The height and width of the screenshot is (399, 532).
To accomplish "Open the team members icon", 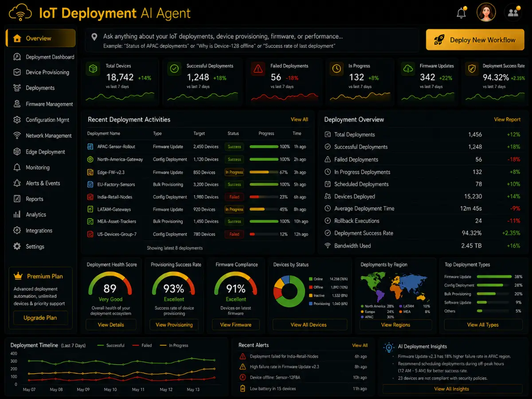I will pyautogui.click(x=513, y=12).
